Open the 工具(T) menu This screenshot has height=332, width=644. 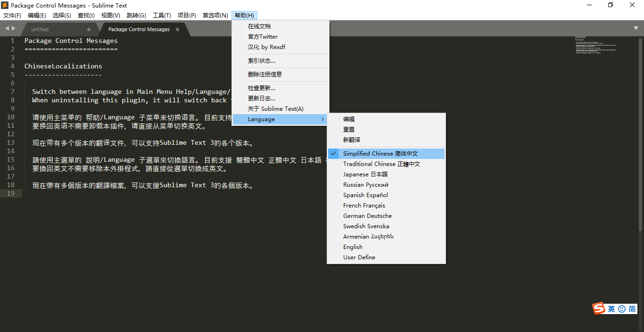tap(162, 16)
